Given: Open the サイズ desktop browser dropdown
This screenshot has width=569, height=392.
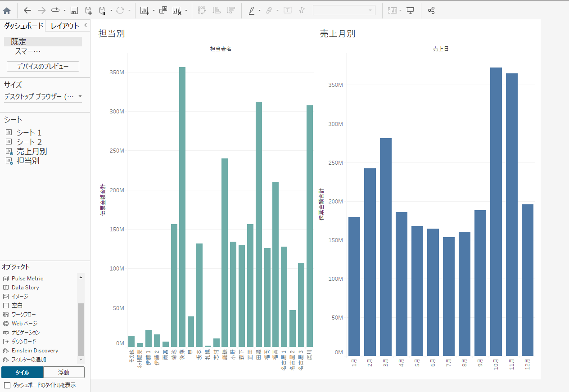Looking at the screenshot, I should (x=43, y=96).
